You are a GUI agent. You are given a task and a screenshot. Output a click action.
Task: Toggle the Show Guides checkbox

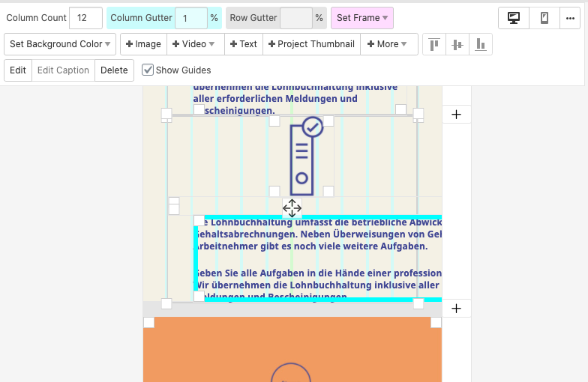click(148, 70)
